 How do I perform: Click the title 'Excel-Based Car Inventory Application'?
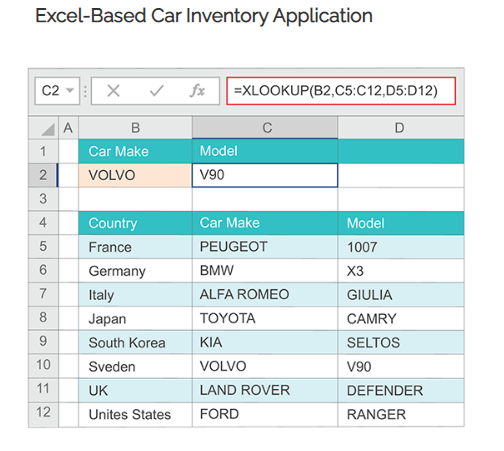204,16
